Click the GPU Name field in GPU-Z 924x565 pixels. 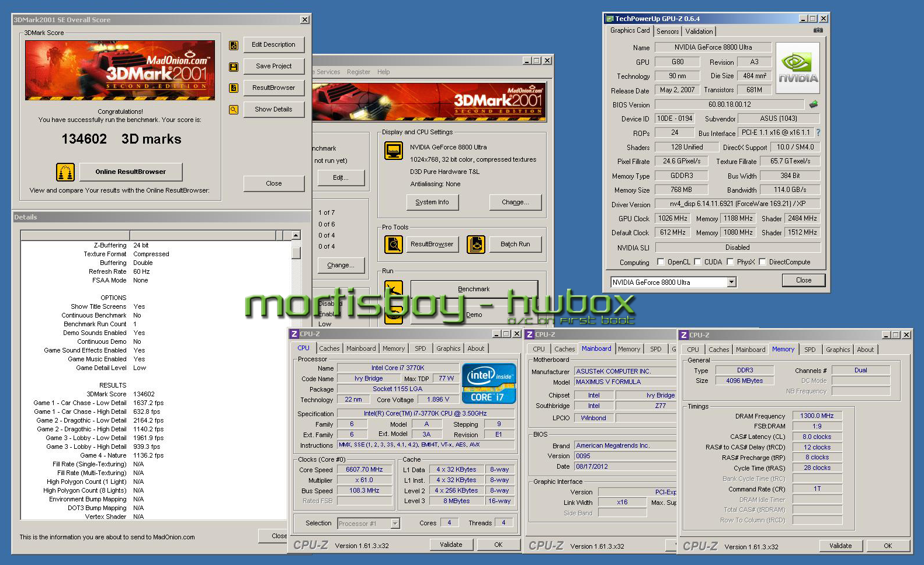click(713, 47)
